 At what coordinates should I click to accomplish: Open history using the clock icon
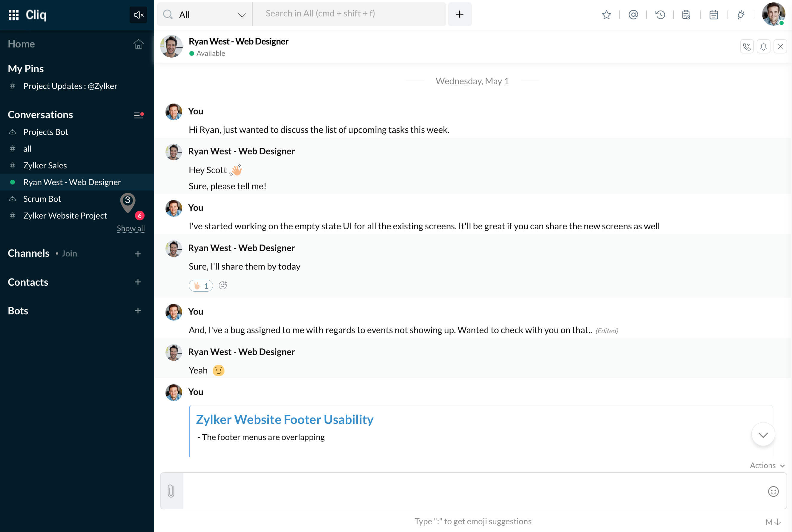[x=660, y=15]
